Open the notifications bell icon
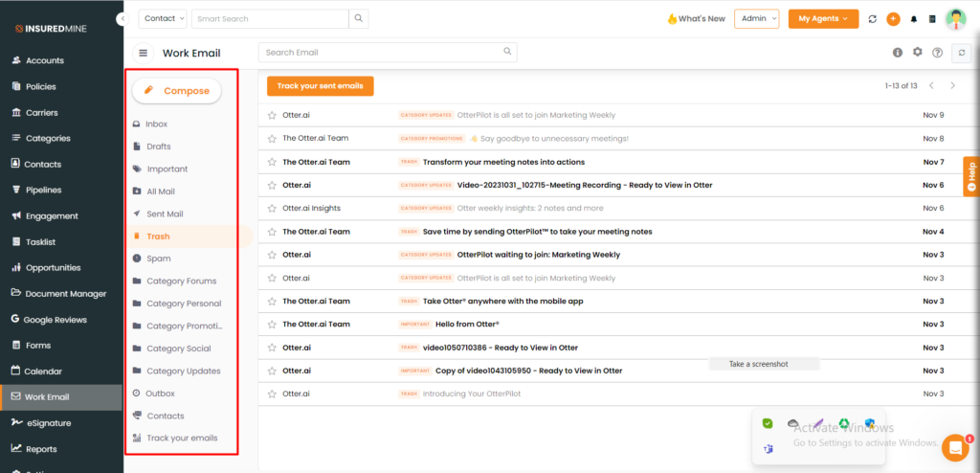 coord(914,19)
